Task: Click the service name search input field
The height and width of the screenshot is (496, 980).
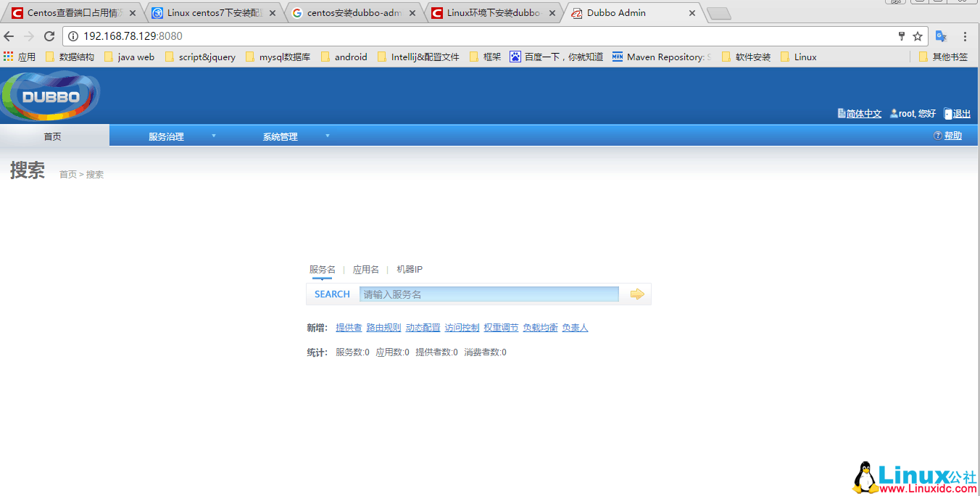Action: (x=489, y=294)
